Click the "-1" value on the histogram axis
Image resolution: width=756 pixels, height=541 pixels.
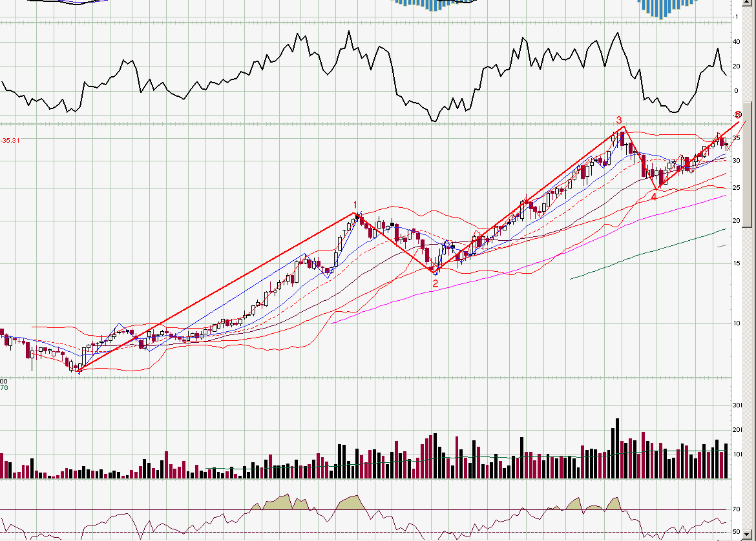(x=735, y=17)
